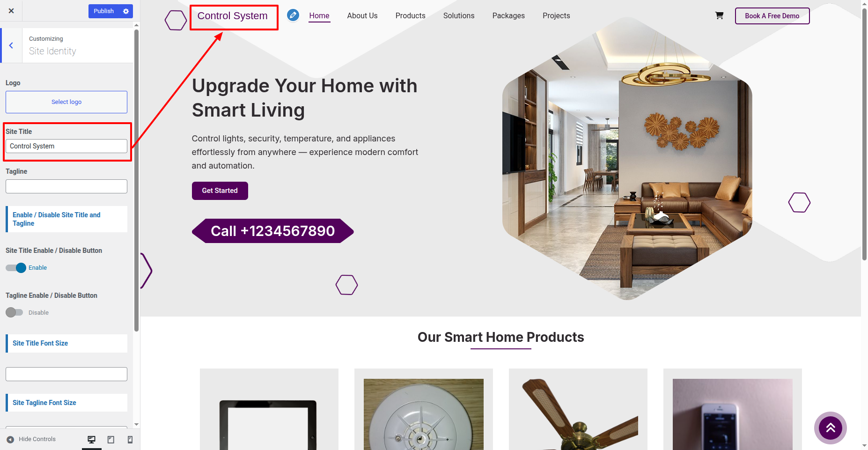Toggle the Site Title Enable switch
This screenshot has height=450, width=868.
[x=15, y=268]
